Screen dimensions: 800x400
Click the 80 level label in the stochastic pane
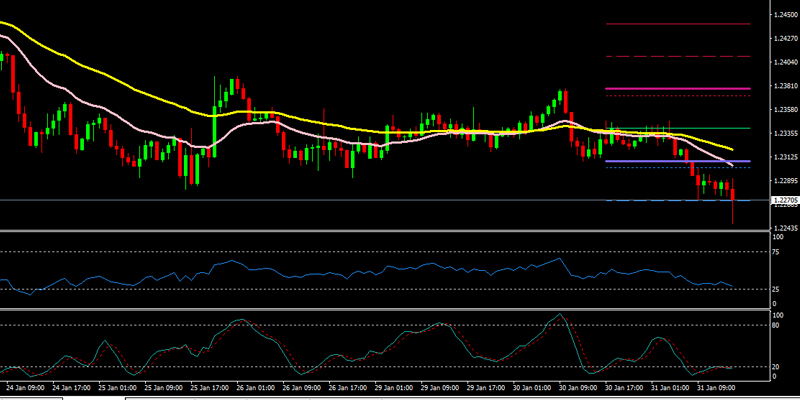pyautogui.click(x=777, y=324)
